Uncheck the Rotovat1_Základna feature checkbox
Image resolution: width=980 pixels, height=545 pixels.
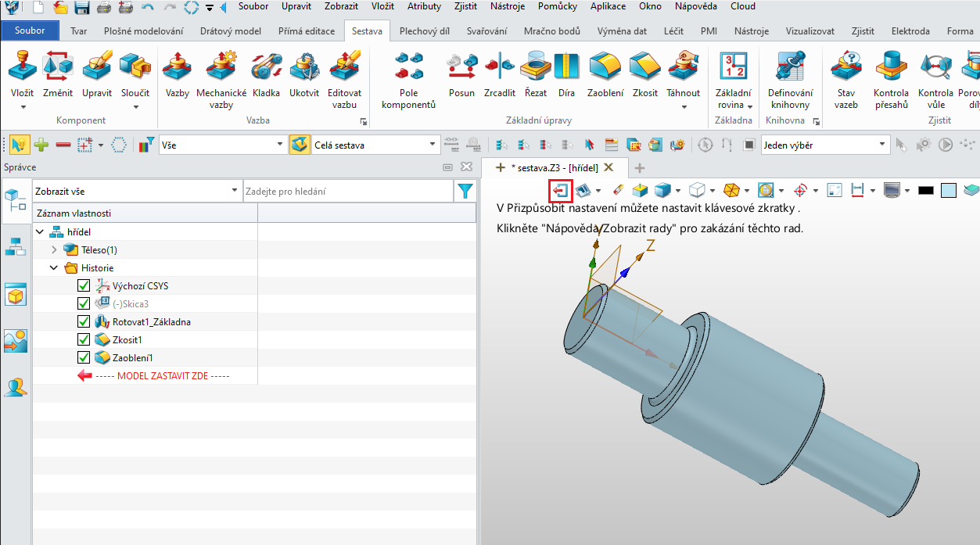point(84,321)
